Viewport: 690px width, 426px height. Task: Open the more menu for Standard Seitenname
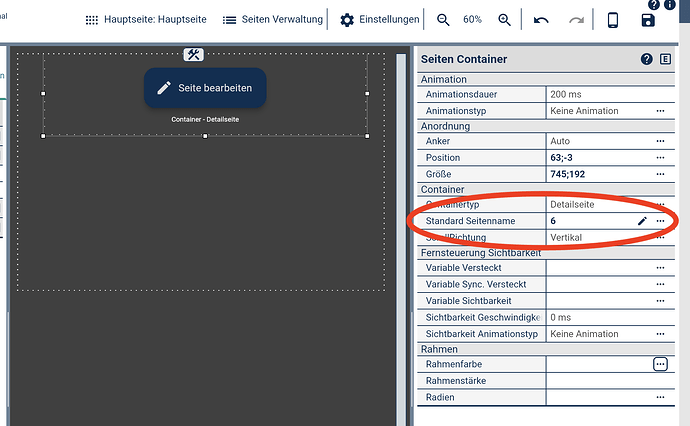[x=660, y=221]
